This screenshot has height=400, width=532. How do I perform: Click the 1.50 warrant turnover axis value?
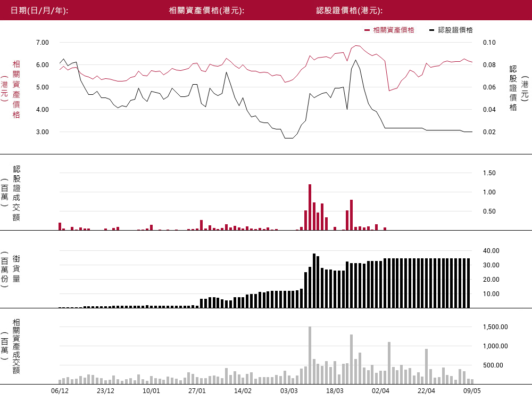click(489, 173)
